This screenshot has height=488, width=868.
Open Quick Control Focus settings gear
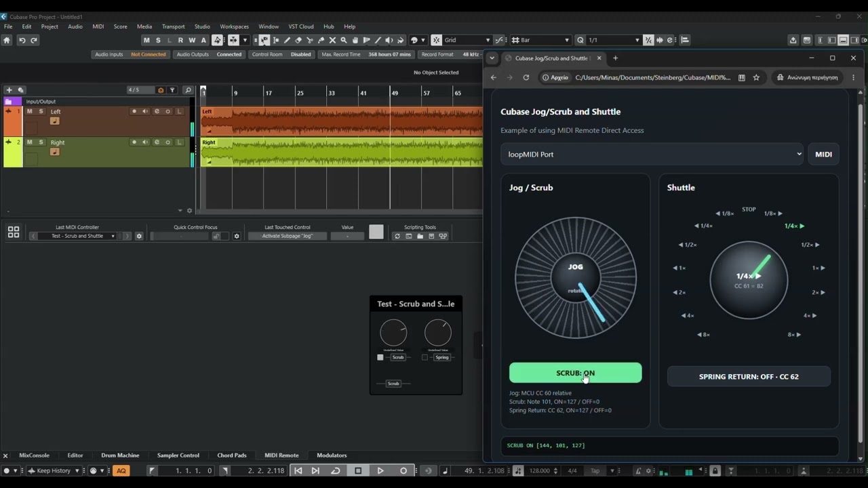click(237, 236)
